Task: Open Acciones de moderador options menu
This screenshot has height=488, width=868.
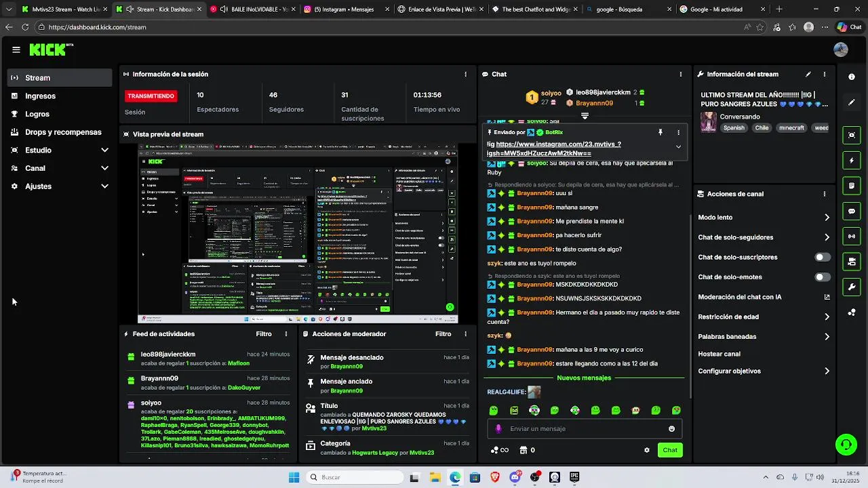Action: 465,334
